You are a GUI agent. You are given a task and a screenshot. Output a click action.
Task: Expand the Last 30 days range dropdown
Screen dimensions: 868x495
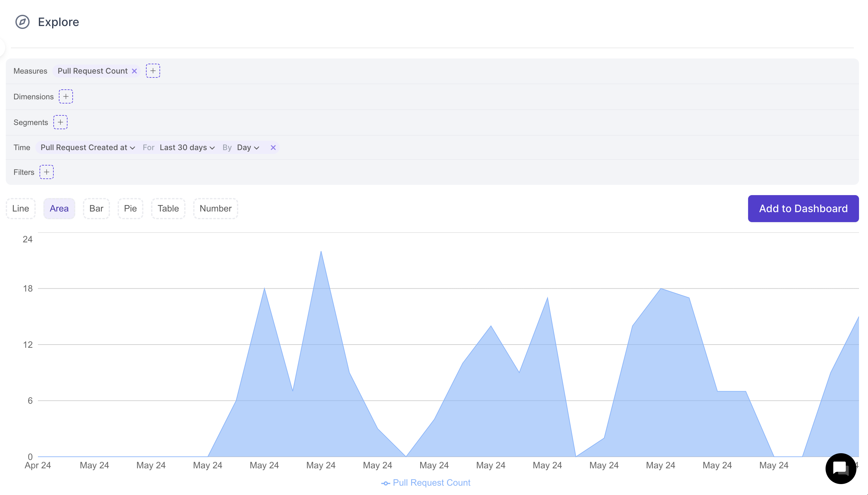click(x=187, y=148)
